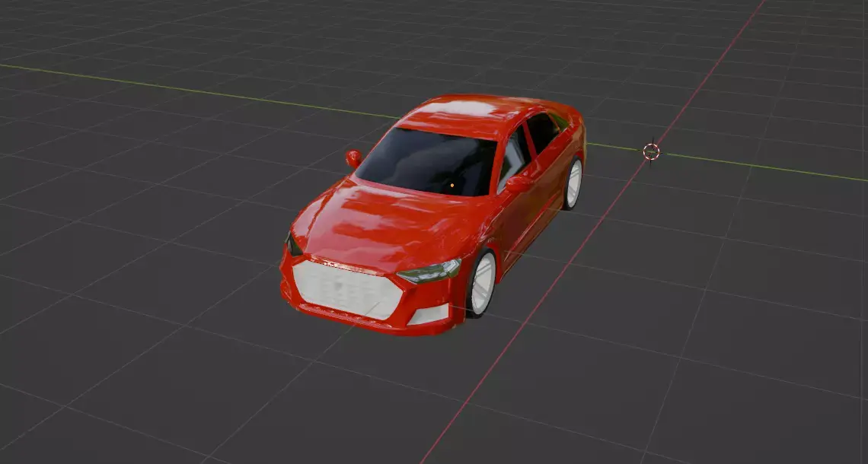Select the car's dark windshield
The height and width of the screenshot is (464, 868).
coord(428,162)
